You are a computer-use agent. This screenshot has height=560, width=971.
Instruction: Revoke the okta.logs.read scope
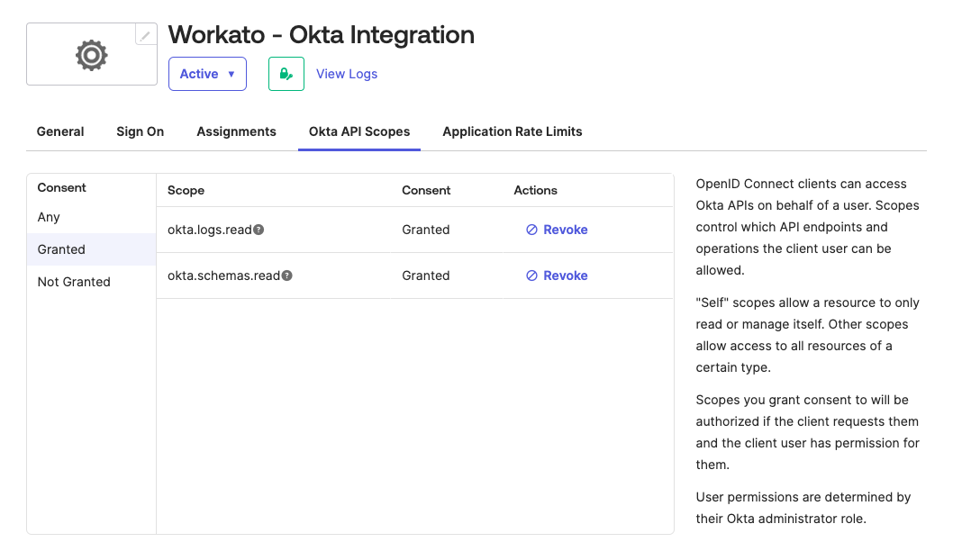pyautogui.click(x=565, y=230)
